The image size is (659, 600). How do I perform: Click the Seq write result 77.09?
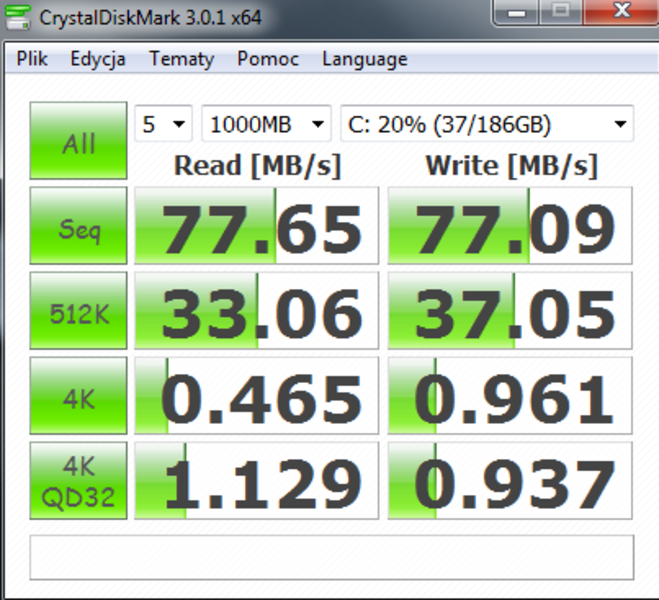(510, 226)
